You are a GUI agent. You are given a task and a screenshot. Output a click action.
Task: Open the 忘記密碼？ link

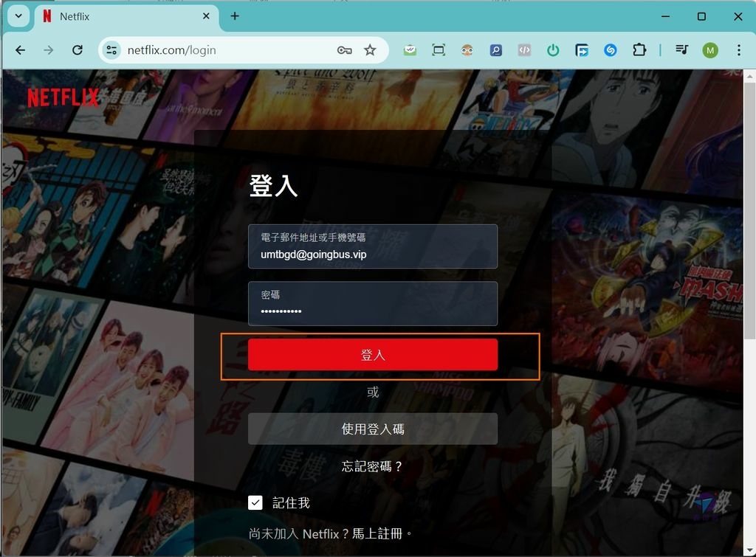[372, 466]
